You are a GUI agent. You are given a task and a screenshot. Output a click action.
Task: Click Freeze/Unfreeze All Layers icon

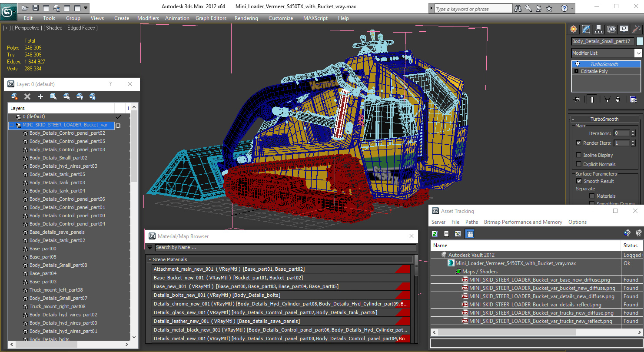click(x=93, y=96)
